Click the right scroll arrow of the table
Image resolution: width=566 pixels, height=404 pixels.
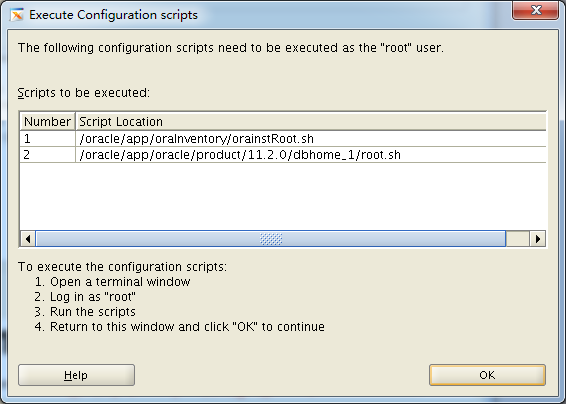(537, 239)
